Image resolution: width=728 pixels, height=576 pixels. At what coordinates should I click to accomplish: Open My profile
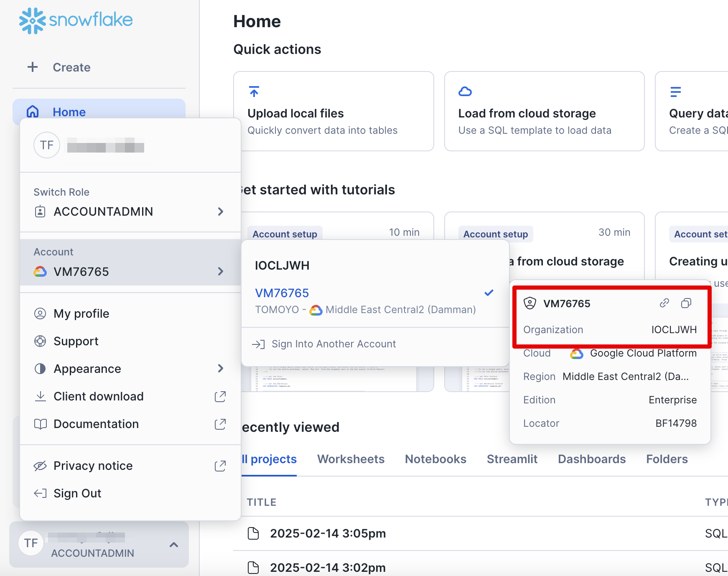[x=81, y=313]
